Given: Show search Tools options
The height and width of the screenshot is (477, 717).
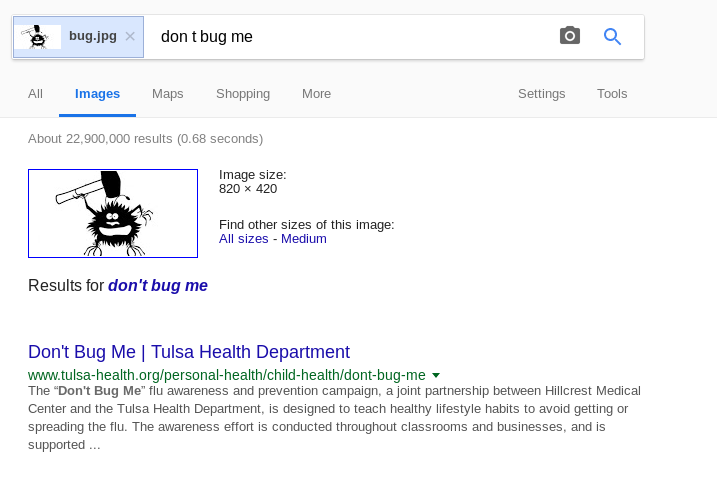Looking at the screenshot, I should click(x=612, y=94).
